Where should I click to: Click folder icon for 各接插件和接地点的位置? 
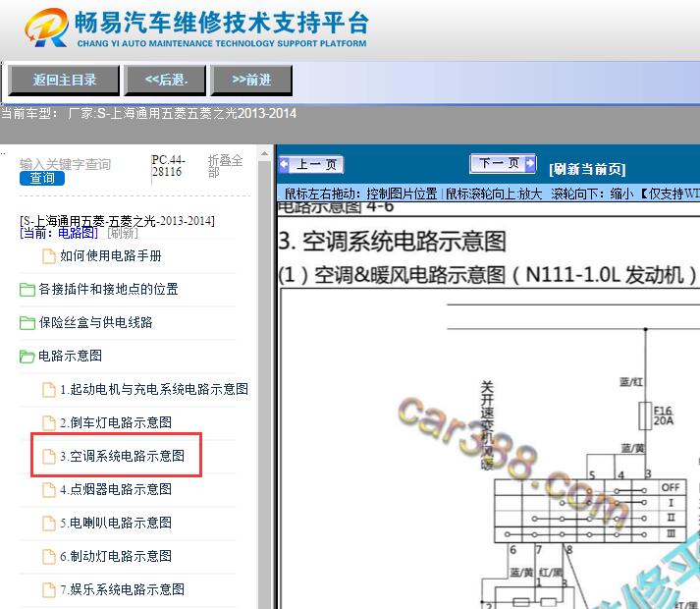pyautogui.click(x=27, y=290)
